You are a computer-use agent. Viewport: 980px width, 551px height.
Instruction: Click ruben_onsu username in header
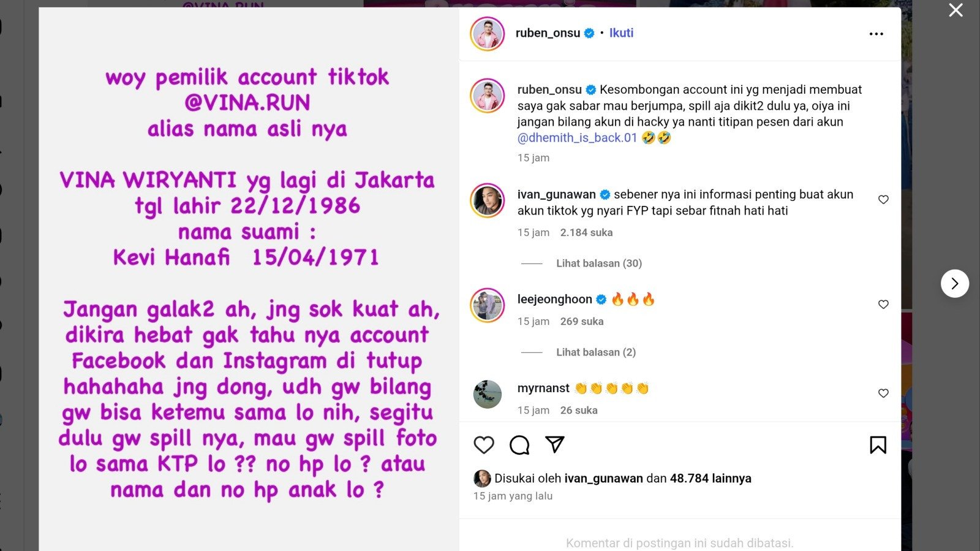pyautogui.click(x=548, y=33)
